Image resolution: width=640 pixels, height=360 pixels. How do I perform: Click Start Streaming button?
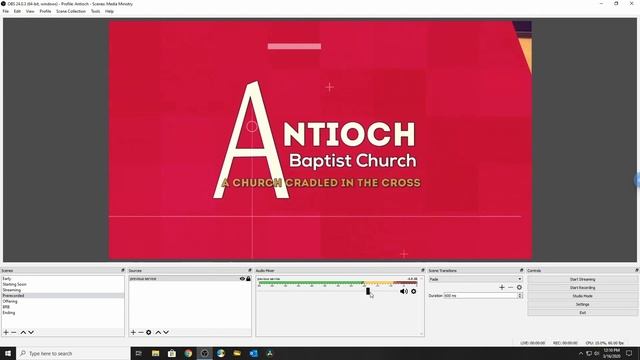[x=582, y=280]
